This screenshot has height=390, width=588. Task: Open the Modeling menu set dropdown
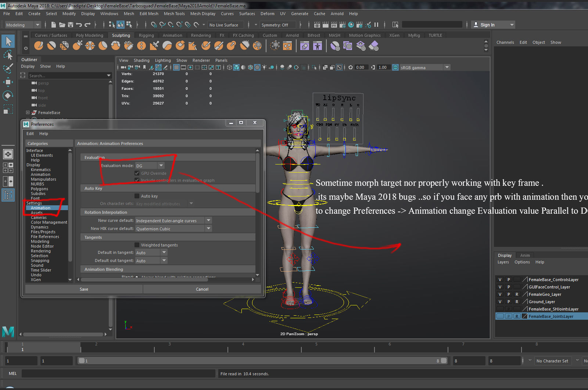click(x=23, y=25)
